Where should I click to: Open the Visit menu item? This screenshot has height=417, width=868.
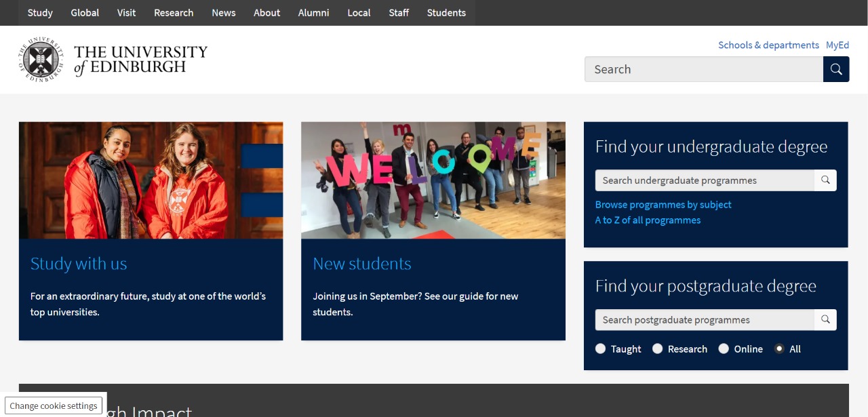coord(126,13)
